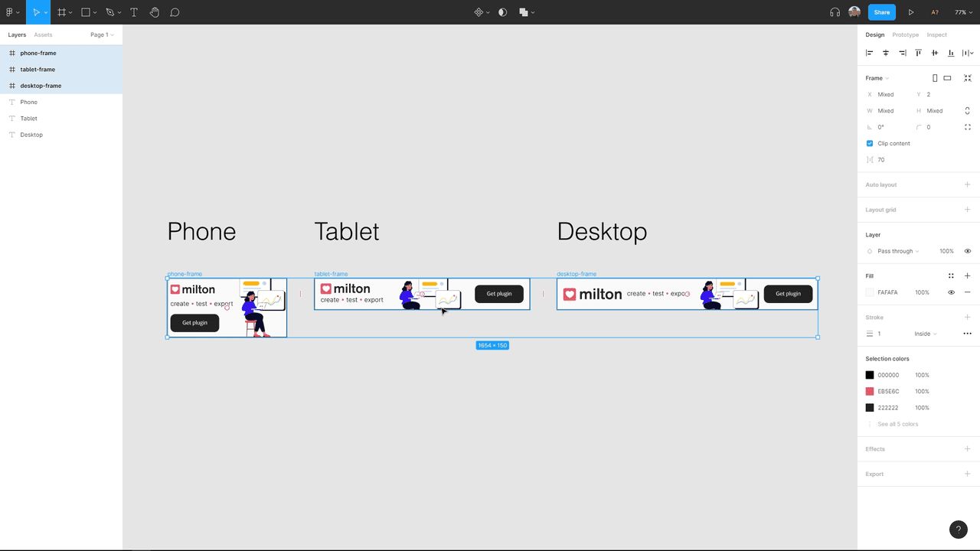
Task: Click independent corners icon
Action: tap(968, 127)
